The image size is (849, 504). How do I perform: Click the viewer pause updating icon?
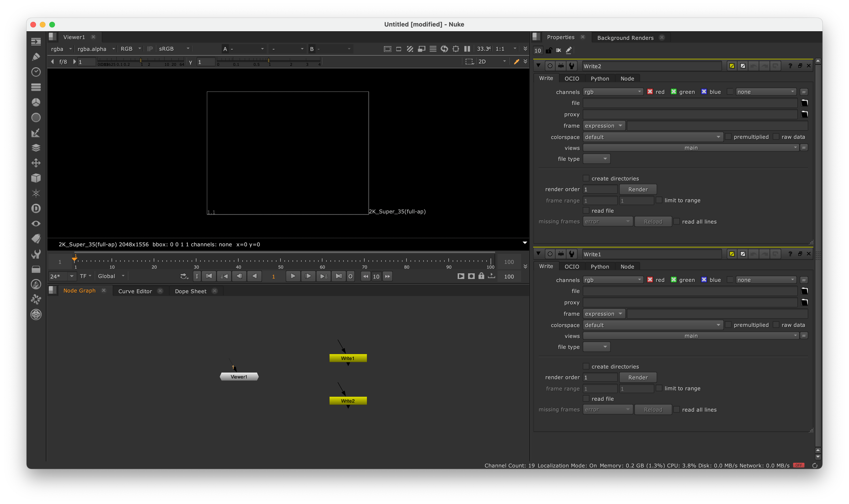[467, 49]
